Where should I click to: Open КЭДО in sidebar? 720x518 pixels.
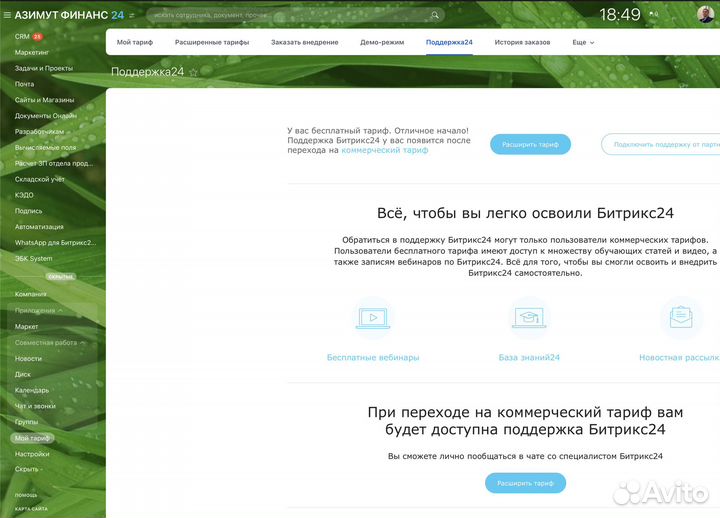24,195
